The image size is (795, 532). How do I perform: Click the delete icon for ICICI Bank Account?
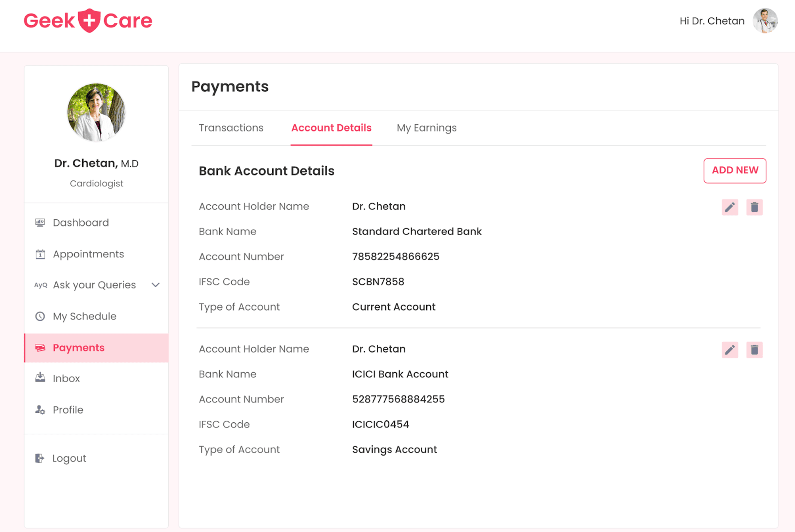(x=754, y=350)
